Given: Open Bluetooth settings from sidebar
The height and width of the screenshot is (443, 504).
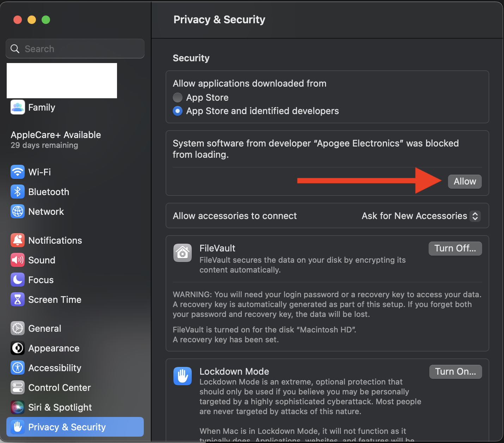Looking at the screenshot, I should [x=18, y=192].
